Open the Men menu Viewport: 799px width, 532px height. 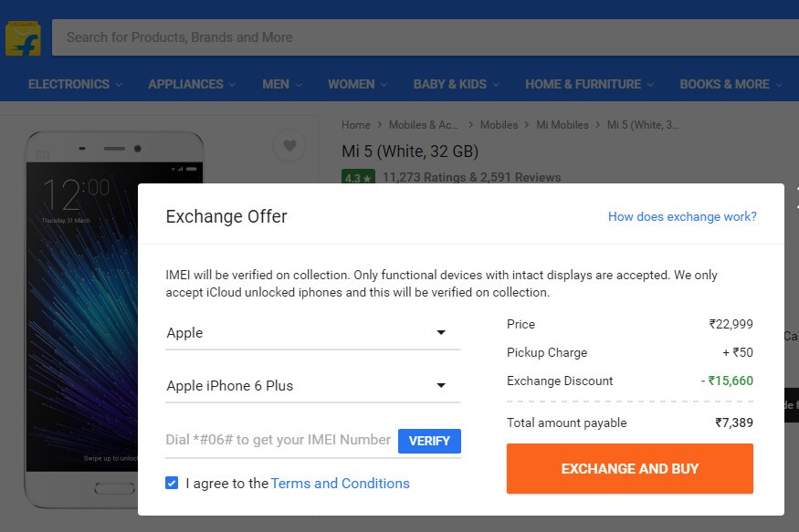(x=282, y=84)
